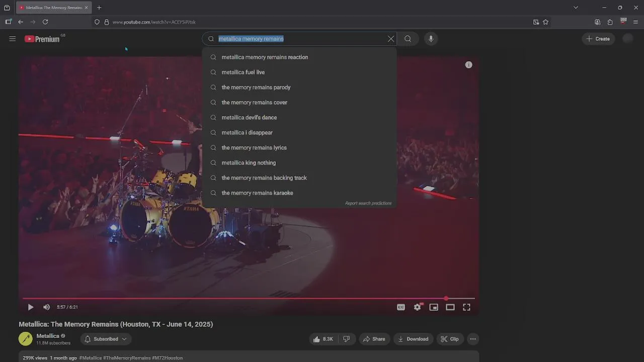The width and height of the screenshot is (644, 362).
Task: Go back with browser back arrow
Action: 21,22
